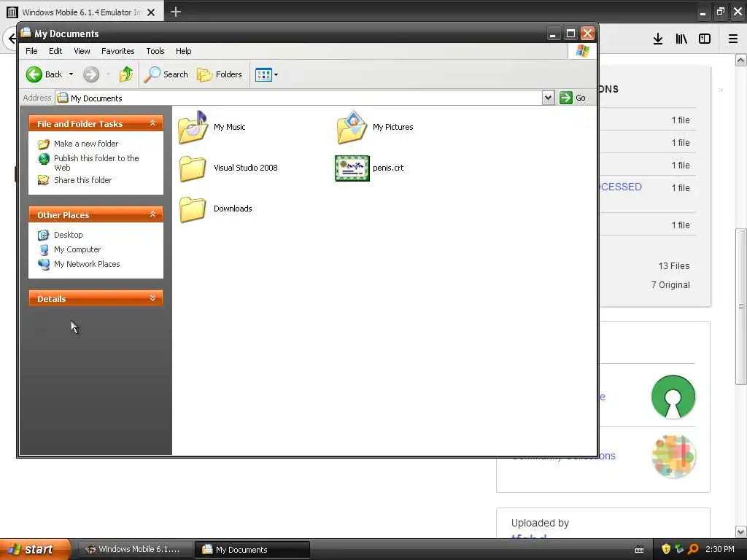Open the Back history dropdown arrow
747x560 pixels.
(71, 74)
